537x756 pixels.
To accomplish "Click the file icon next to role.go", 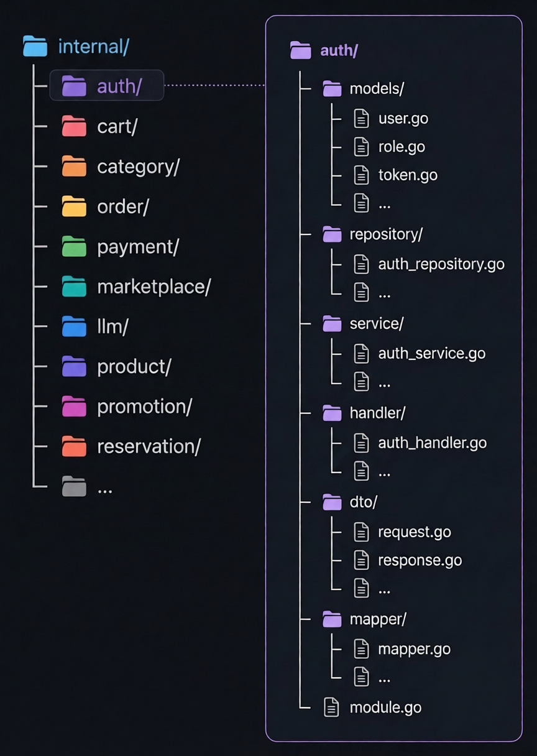I will point(361,147).
